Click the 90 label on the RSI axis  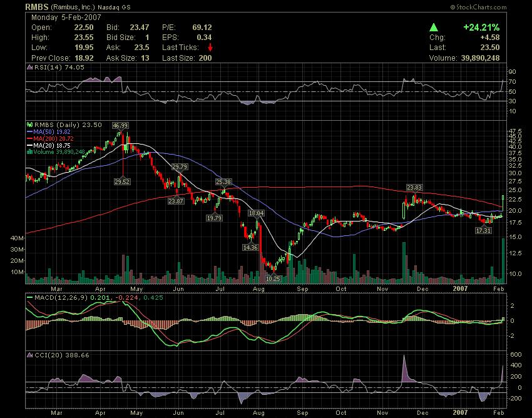512,72
